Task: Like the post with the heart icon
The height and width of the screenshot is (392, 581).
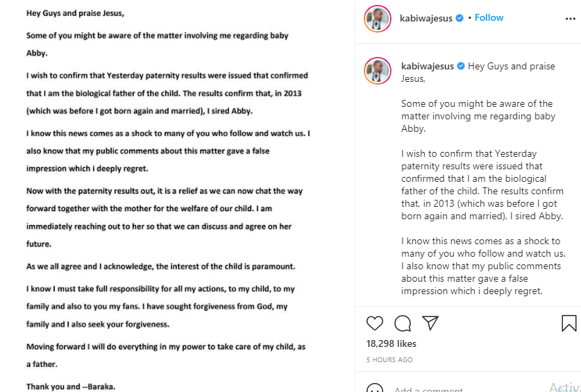Action: (375, 323)
